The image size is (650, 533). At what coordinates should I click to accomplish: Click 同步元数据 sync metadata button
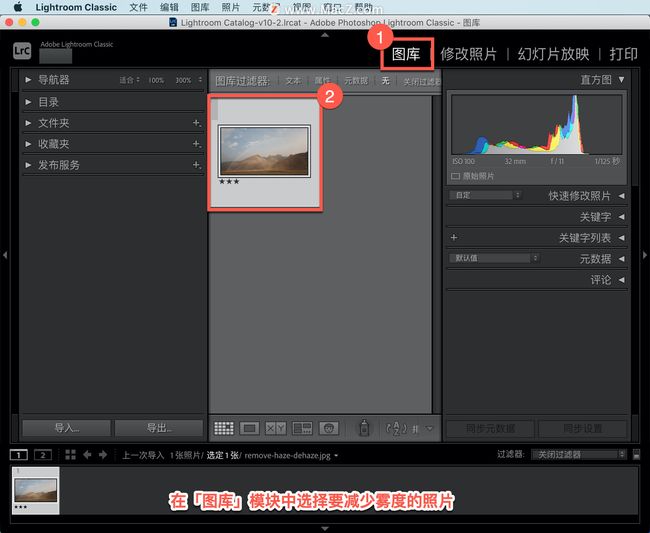[490, 429]
